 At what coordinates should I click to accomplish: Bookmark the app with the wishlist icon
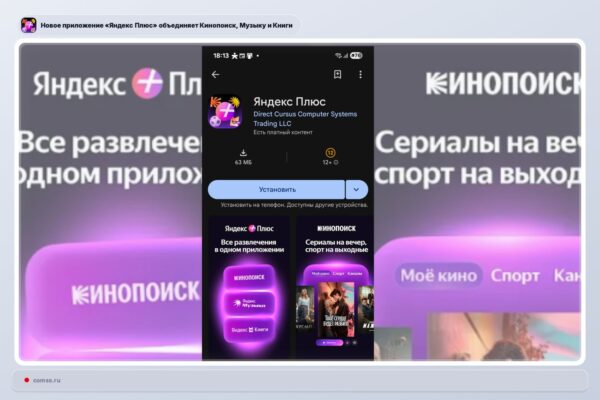pyautogui.click(x=337, y=74)
